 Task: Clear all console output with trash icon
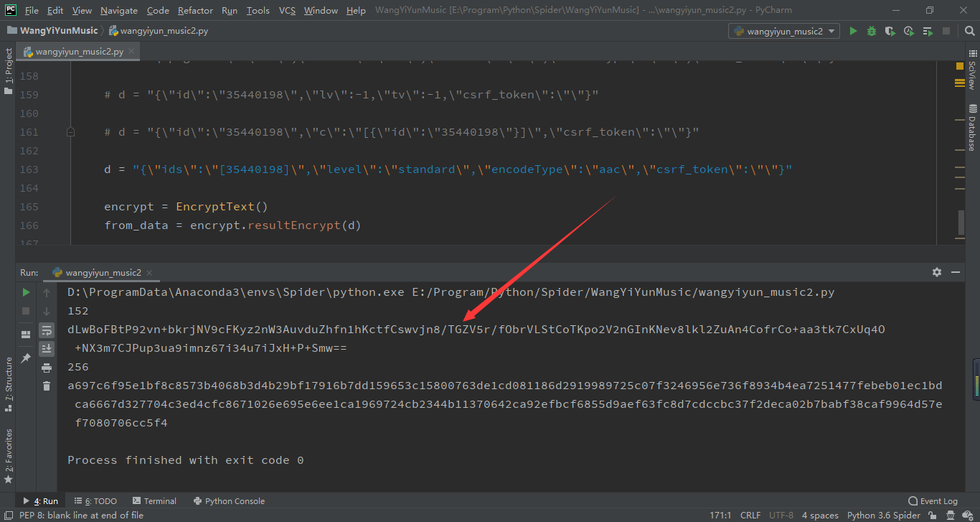pyautogui.click(x=47, y=386)
